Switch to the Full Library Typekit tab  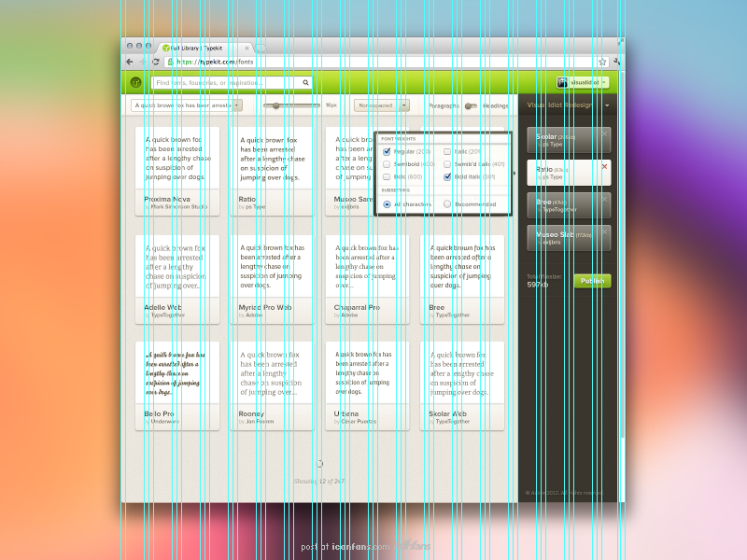click(205, 49)
